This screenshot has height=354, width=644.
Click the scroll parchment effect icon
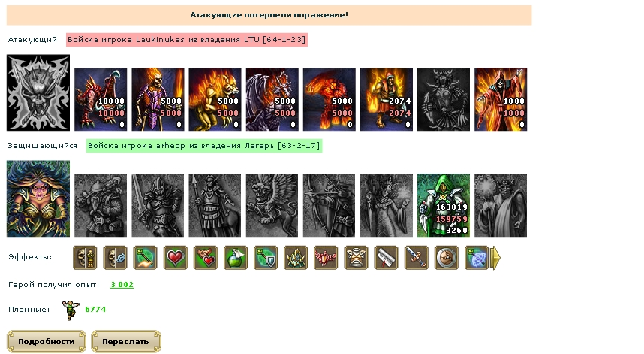[386, 258]
